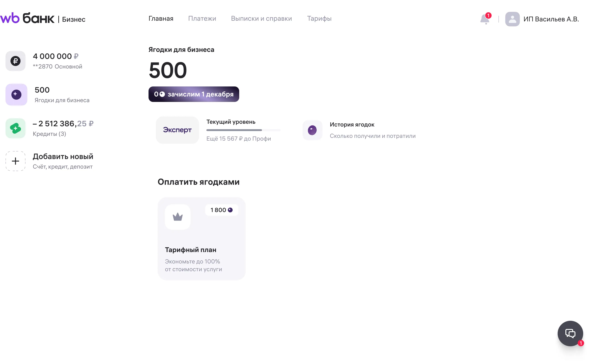The width and height of the screenshot is (590, 364).
Task: Open the notifications bell
Action: pos(485,19)
